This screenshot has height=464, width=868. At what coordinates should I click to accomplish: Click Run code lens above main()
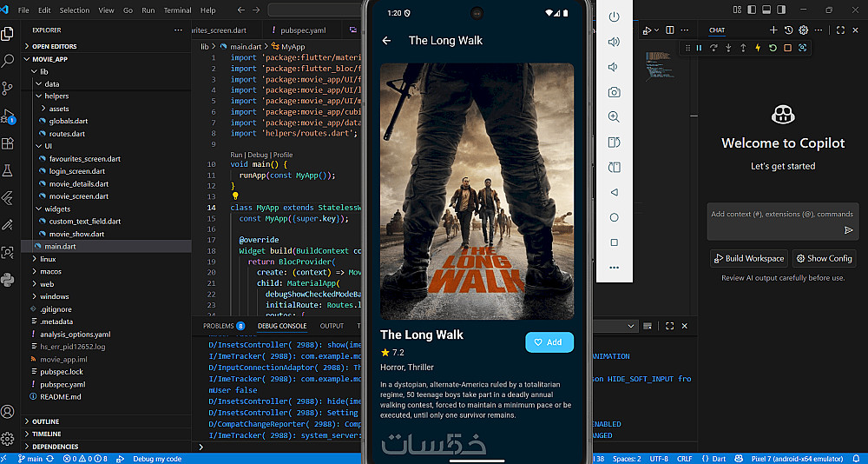coord(236,155)
